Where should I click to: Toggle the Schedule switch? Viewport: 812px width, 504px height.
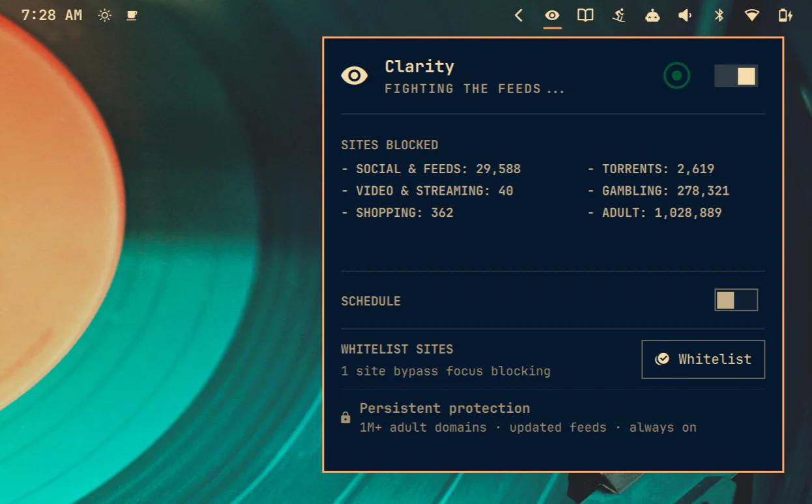pyautogui.click(x=736, y=300)
